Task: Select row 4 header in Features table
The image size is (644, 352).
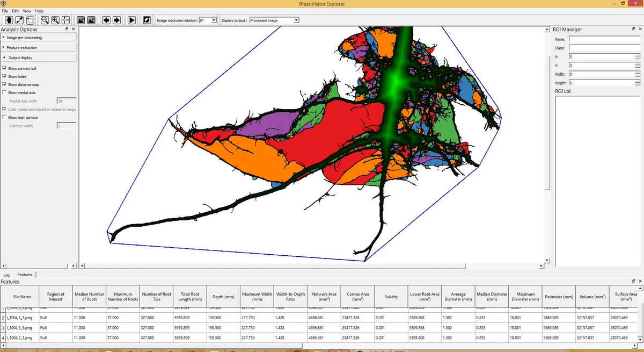Action: [x=3, y=337]
